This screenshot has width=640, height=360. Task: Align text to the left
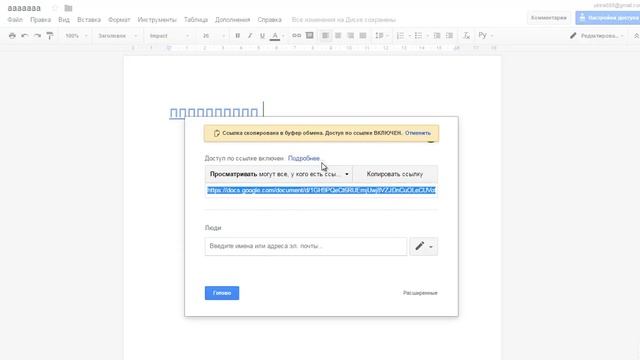[325, 36]
